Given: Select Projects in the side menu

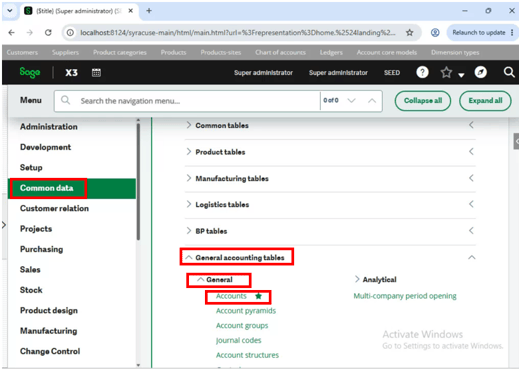Looking at the screenshot, I should tap(36, 229).
